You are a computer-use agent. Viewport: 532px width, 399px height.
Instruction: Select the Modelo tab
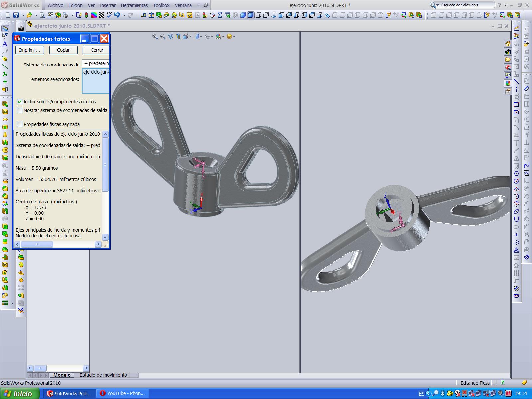[x=62, y=375]
